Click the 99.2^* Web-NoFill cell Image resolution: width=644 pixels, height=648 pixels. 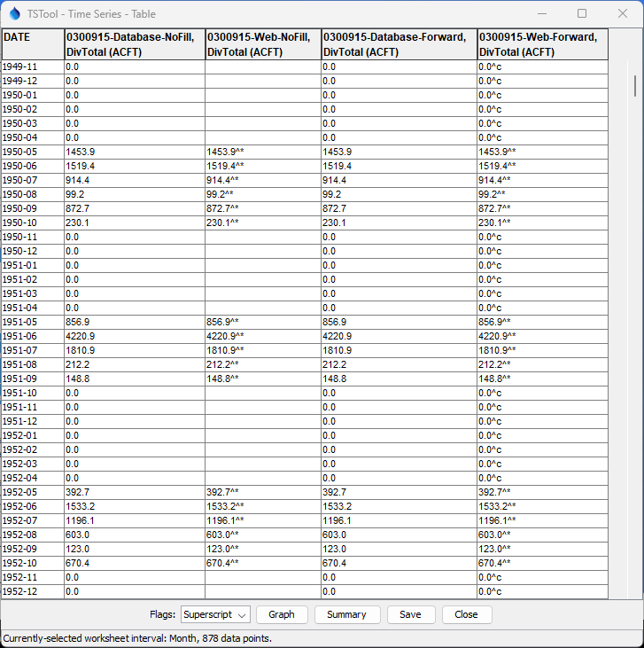pyautogui.click(x=263, y=195)
